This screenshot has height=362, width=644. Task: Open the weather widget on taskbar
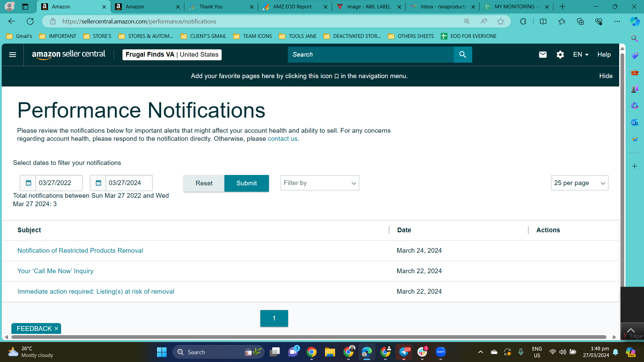tap(31, 352)
